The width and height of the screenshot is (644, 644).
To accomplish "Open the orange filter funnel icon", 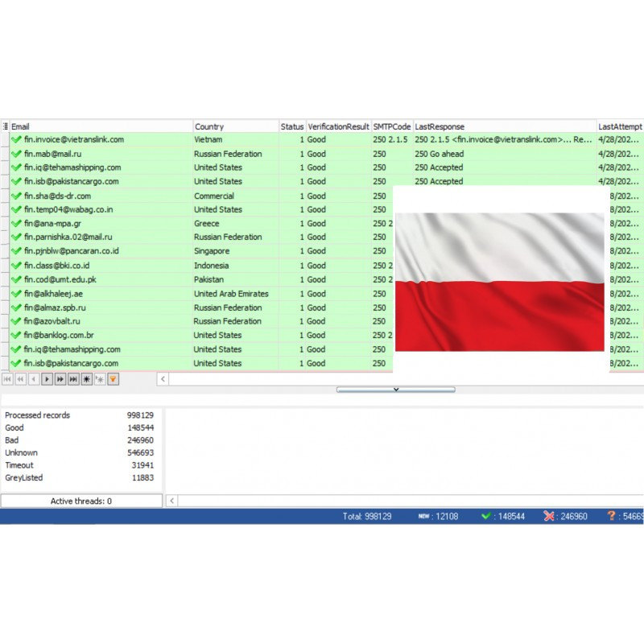I will point(114,379).
